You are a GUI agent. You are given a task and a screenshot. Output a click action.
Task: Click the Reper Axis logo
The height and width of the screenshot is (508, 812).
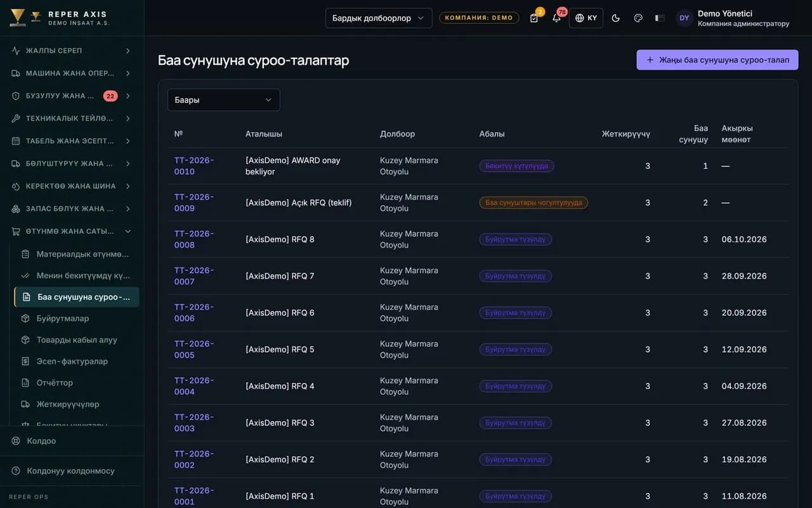click(x=59, y=18)
